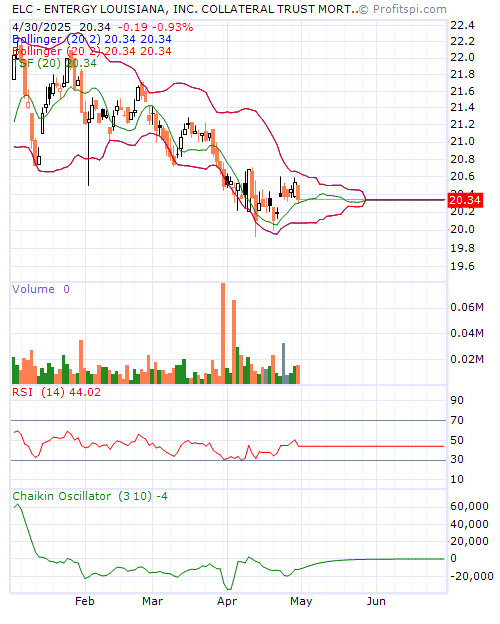Click the 20.0 price axis value

(x=463, y=229)
